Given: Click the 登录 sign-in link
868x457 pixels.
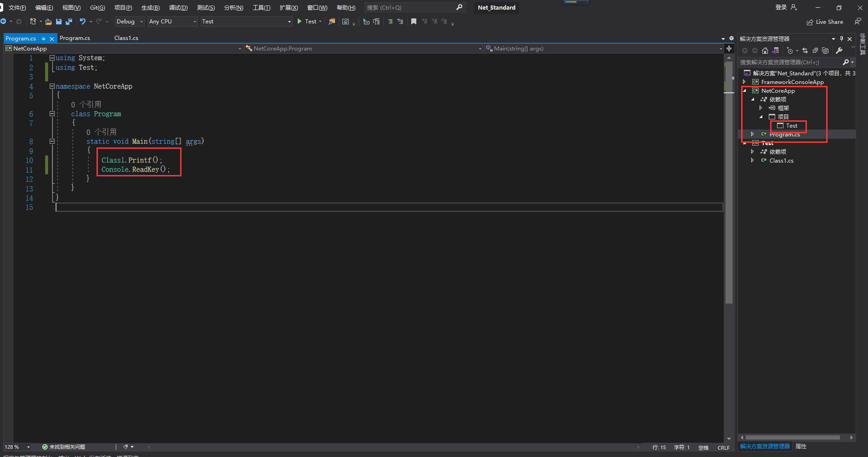Looking at the screenshot, I should (x=781, y=7).
